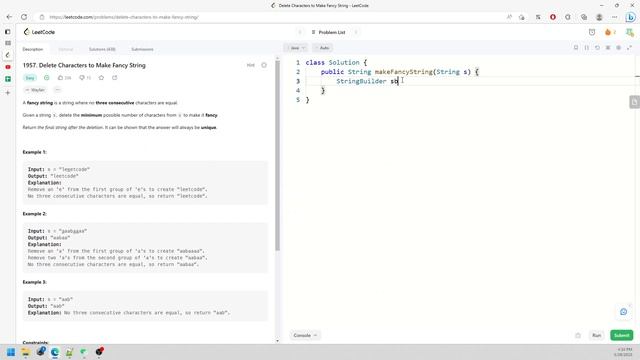Open the Bing sidebar button
640x360 pixels.
(x=631, y=17)
